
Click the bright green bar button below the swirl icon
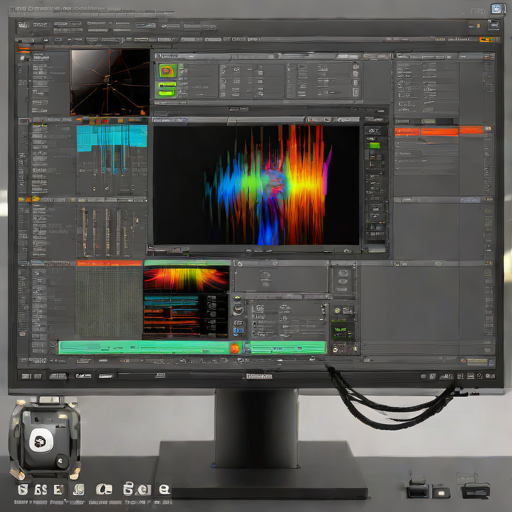click(x=167, y=89)
